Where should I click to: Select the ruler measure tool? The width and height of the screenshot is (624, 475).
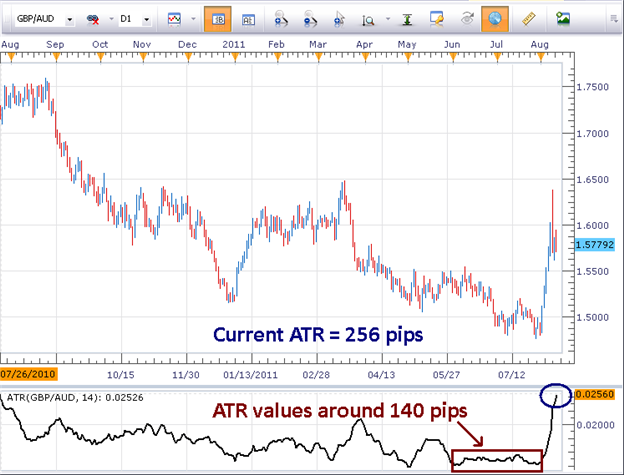(x=529, y=19)
